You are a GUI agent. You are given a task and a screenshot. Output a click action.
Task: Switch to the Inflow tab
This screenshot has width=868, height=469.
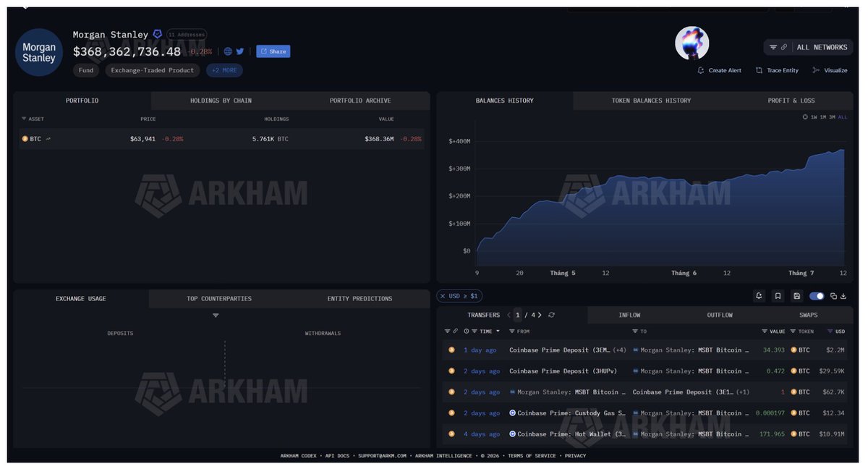[x=629, y=315]
